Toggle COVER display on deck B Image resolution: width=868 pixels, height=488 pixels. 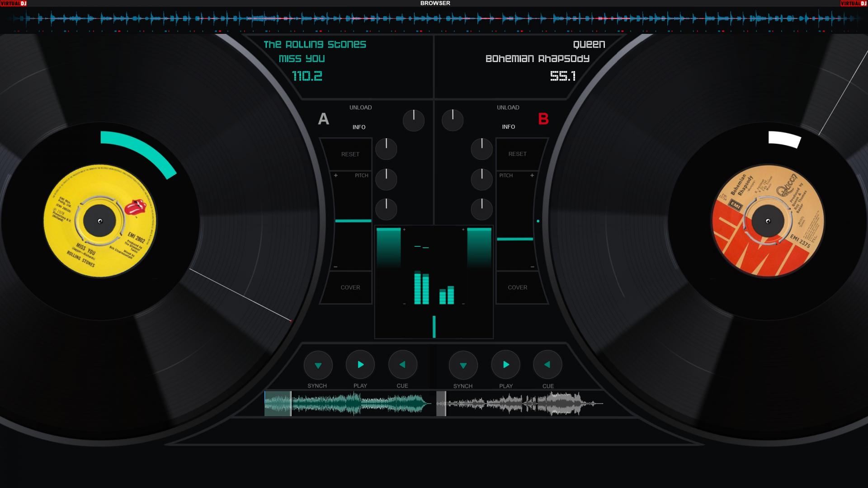(517, 287)
